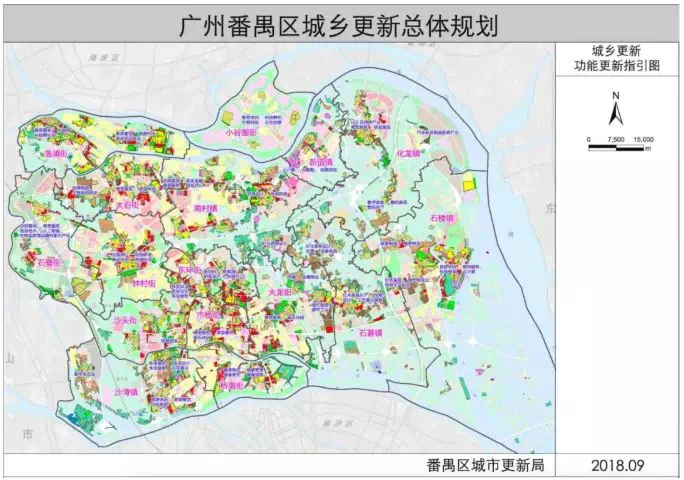Select the 南村镇 district label
The image size is (684, 480).
pos(205,208)
